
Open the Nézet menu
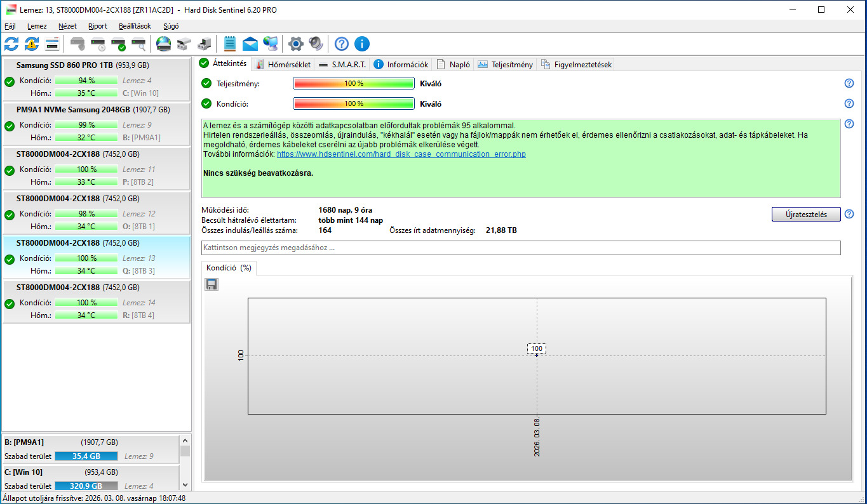(67, 26)
